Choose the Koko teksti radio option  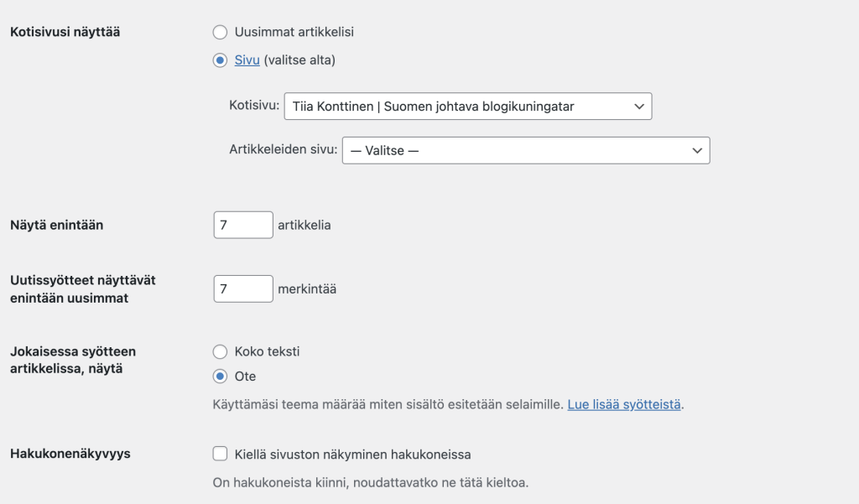[x=220, y=351]
